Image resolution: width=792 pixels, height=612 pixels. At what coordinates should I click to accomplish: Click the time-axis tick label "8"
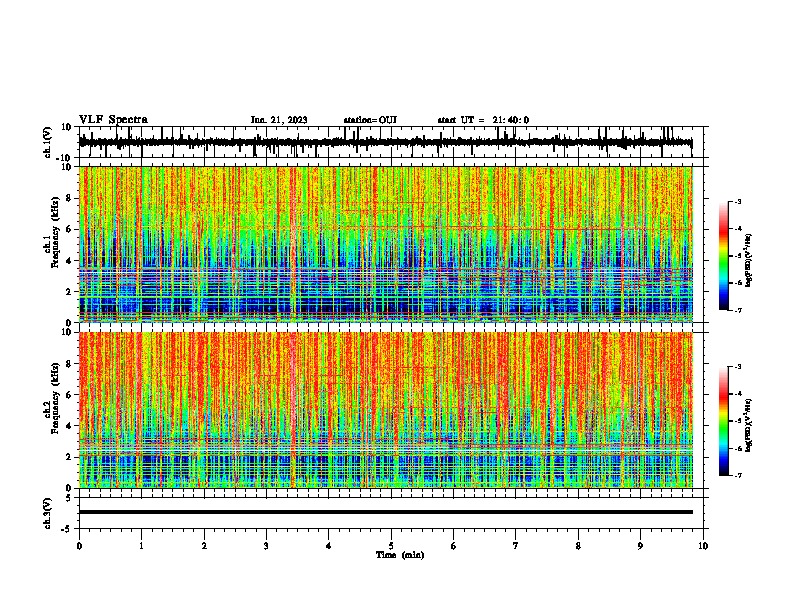click(578, 546)
